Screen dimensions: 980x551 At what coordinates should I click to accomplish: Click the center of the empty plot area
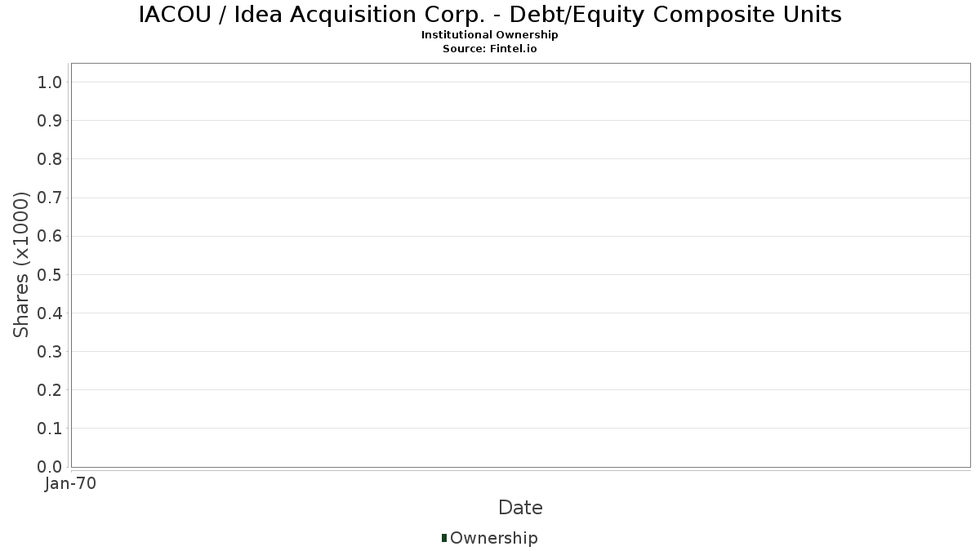click(520, 265)
